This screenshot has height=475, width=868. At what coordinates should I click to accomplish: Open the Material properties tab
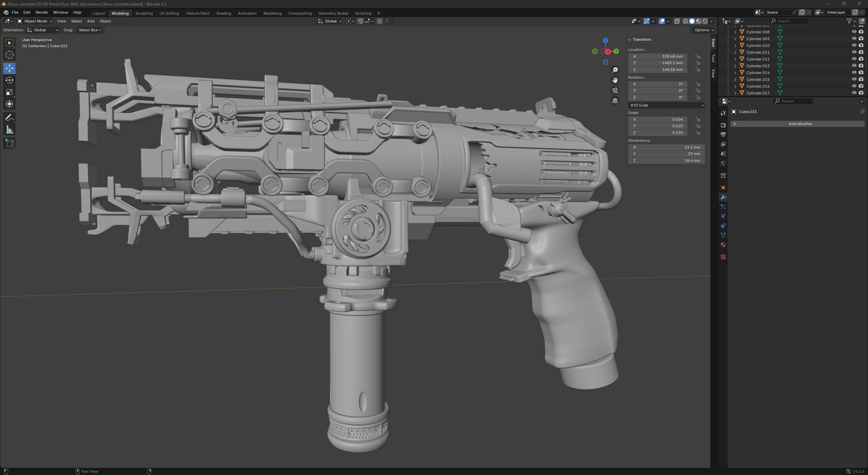click(723, 245)
